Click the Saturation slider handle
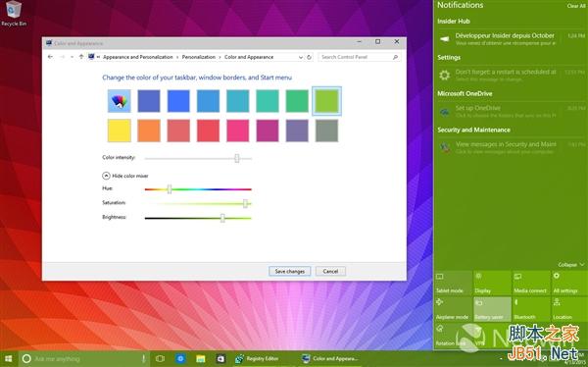The width and height of the screenshot is (588, 367). click(245, 203)
